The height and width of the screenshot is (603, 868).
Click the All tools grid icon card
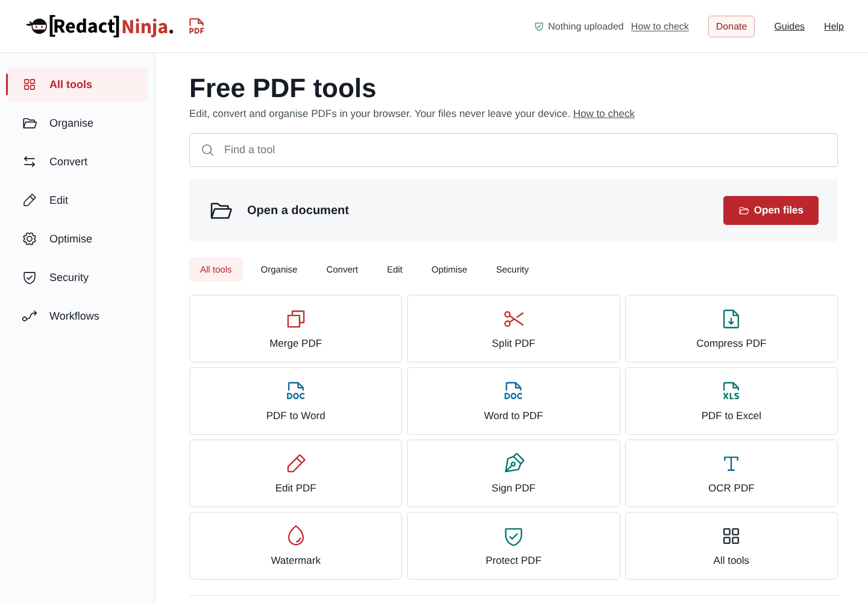click(x=731, y=546)
